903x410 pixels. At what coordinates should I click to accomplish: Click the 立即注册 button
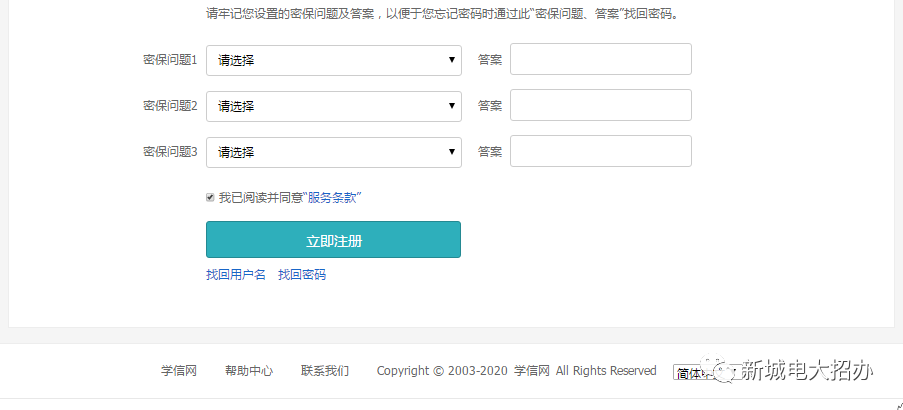333,240
